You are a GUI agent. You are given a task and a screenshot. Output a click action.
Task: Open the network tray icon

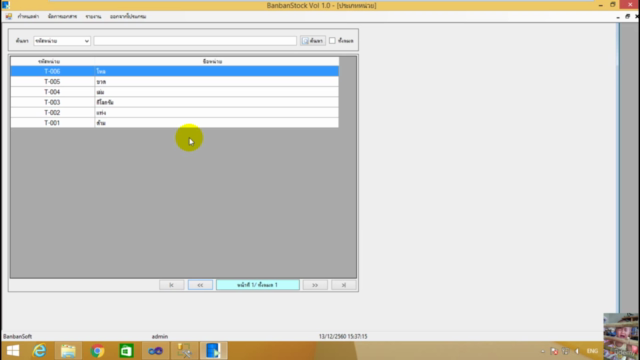(x=565, y=351)
